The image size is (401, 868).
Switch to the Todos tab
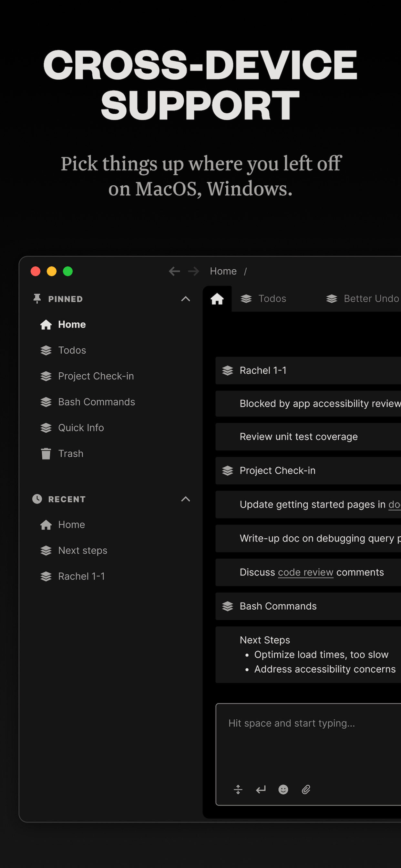point(263,299)
